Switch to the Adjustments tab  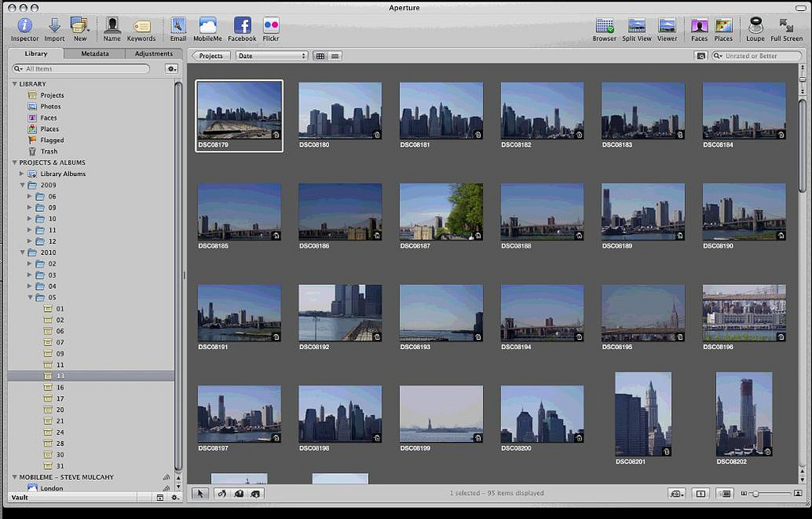pos(153,54)
